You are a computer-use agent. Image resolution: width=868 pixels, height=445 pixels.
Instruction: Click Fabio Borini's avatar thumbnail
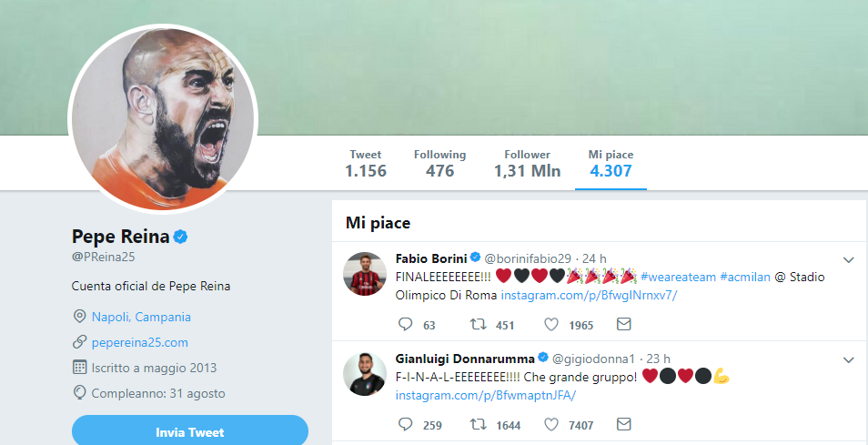pyautogui.click(x=365, y=272)
